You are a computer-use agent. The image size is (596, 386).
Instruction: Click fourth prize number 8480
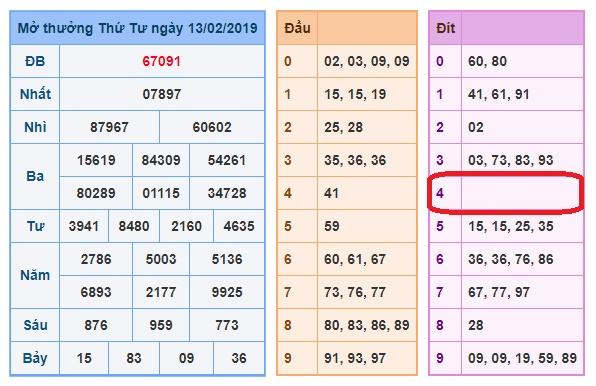pyautogui.click(x=134, y=226)
